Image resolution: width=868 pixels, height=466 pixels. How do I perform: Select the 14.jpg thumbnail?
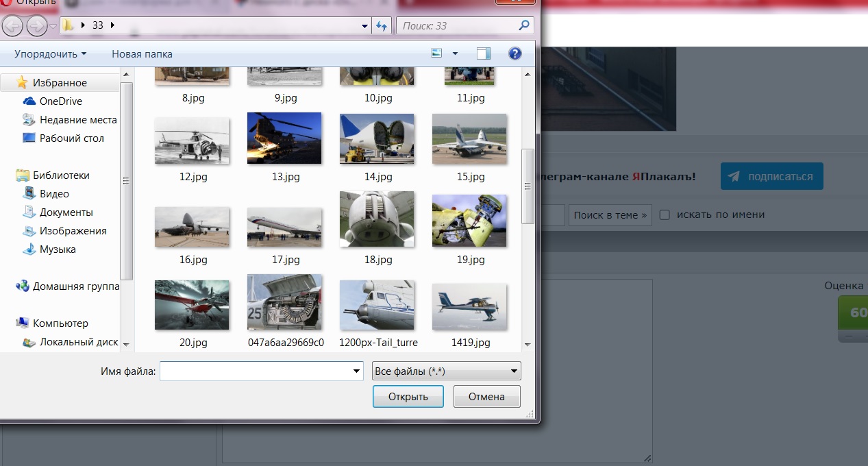pos(377,139)
